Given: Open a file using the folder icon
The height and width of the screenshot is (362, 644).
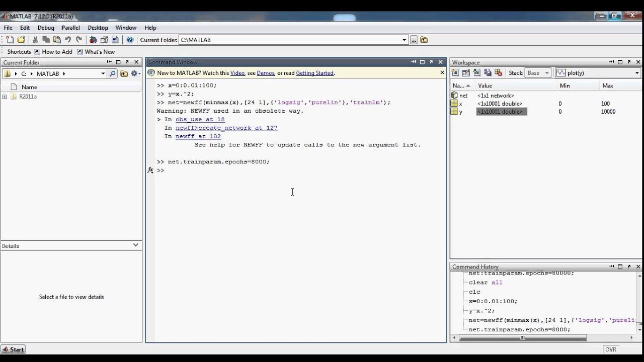Looking at the screenshot, I should (x=21, y=40).
